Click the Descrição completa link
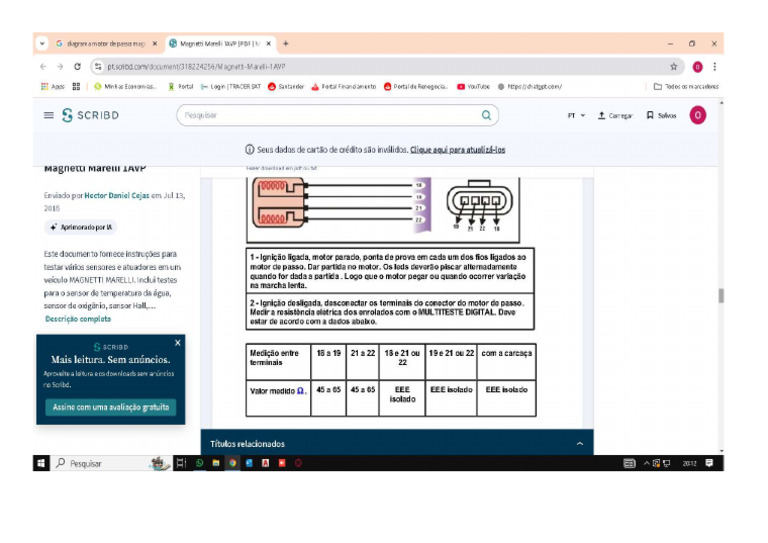768x543 pixels. tap(78, 319)
